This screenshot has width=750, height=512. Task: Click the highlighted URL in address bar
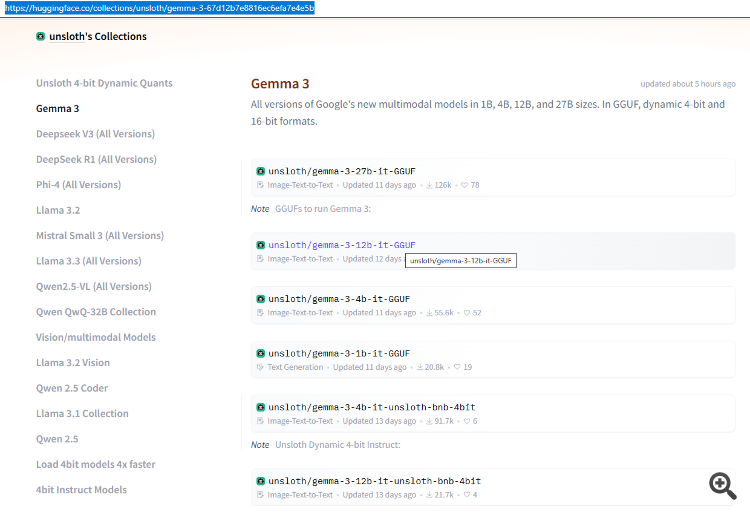160,8
